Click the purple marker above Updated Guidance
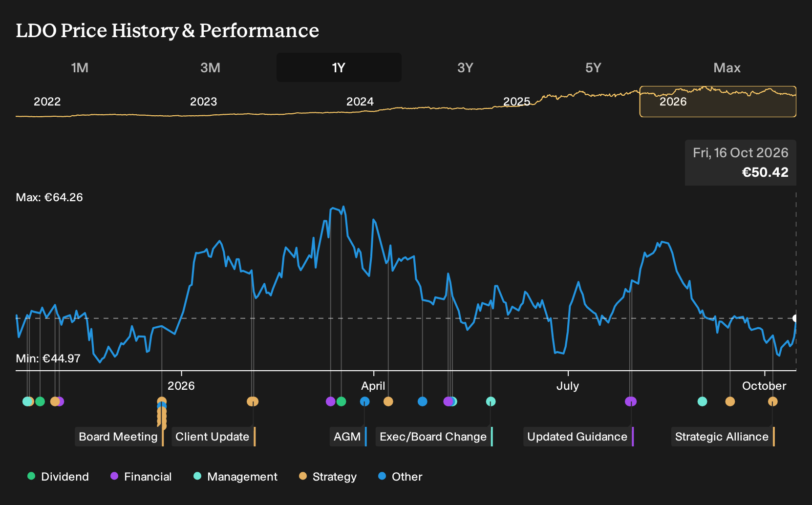812x505 pixels. (x=631, y=401)
